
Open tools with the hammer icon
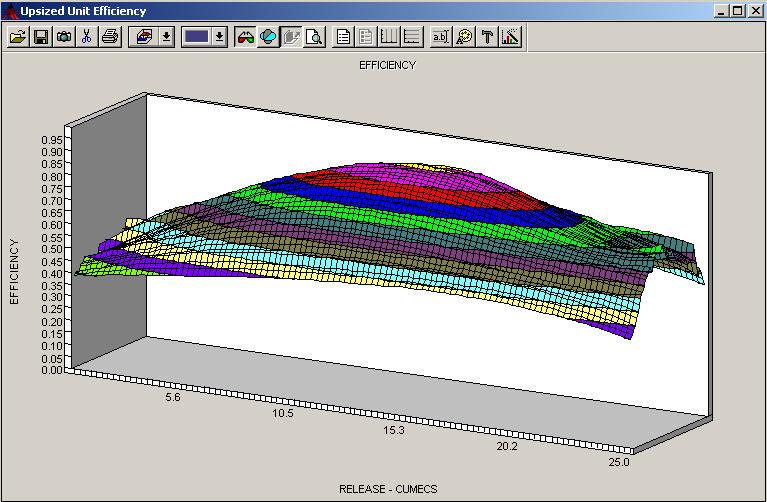click(x=487, y=37)
